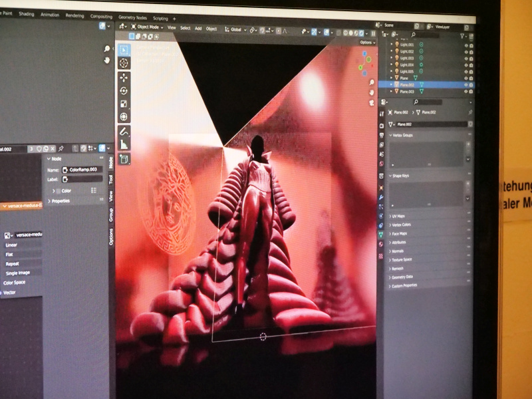Enable rendered viewport shading mode
The width and height of the screenshot is (532, 399).
click(362, 33)
